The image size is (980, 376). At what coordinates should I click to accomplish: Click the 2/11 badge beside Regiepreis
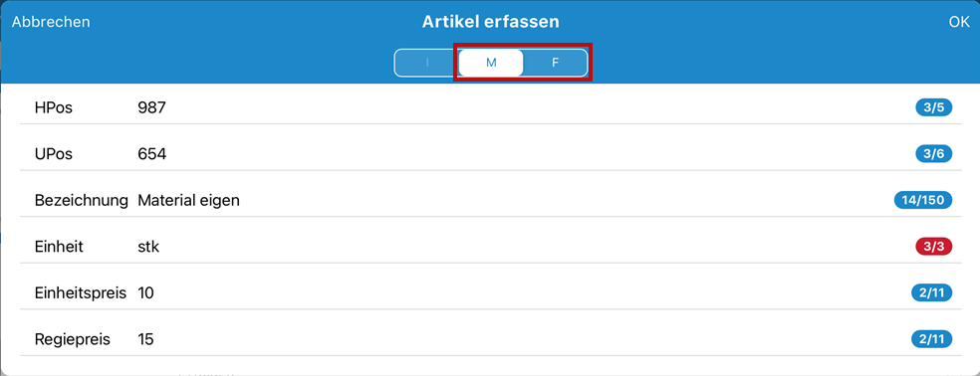click(x=932, y=339)
